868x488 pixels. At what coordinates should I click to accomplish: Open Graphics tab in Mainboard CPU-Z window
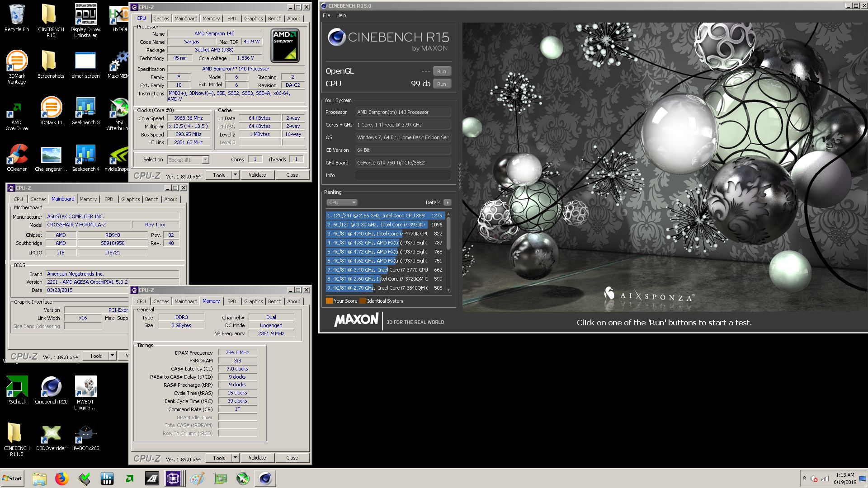(x=131, y=199)
